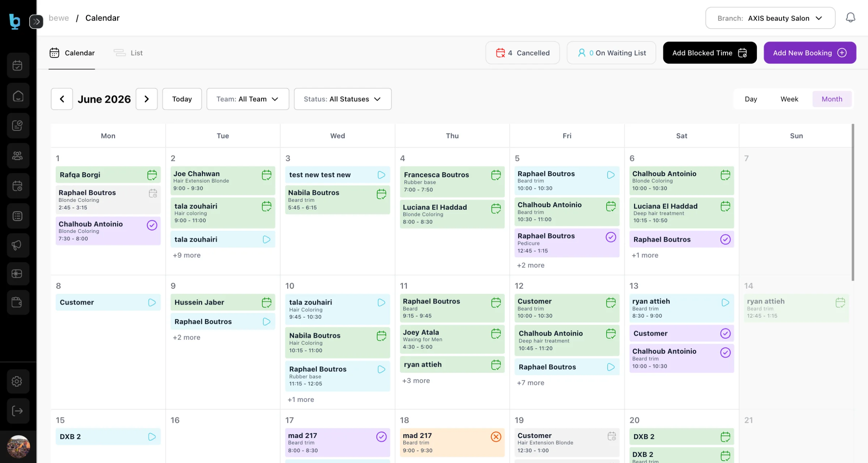
Task: Open the settings gear in sidebar
Action: (x=18, y=381)
